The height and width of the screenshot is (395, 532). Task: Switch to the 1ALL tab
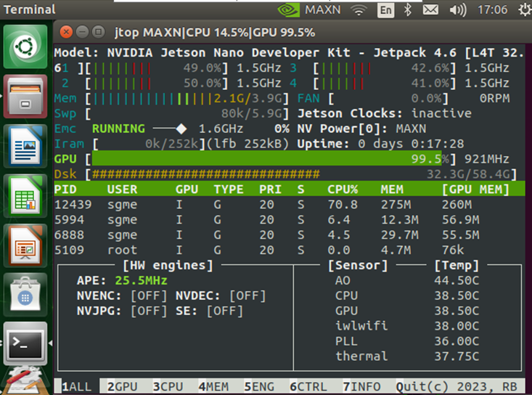(x=77, y=386)
